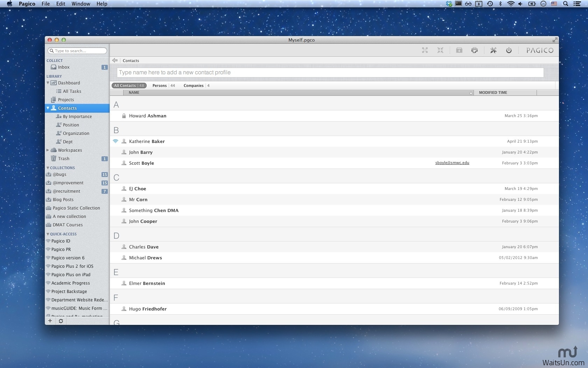Click the collapse-all arrows icon in the toolbar
Viewport: 588px width, 368px height.
pyautogui.click(x=440, y=50)
